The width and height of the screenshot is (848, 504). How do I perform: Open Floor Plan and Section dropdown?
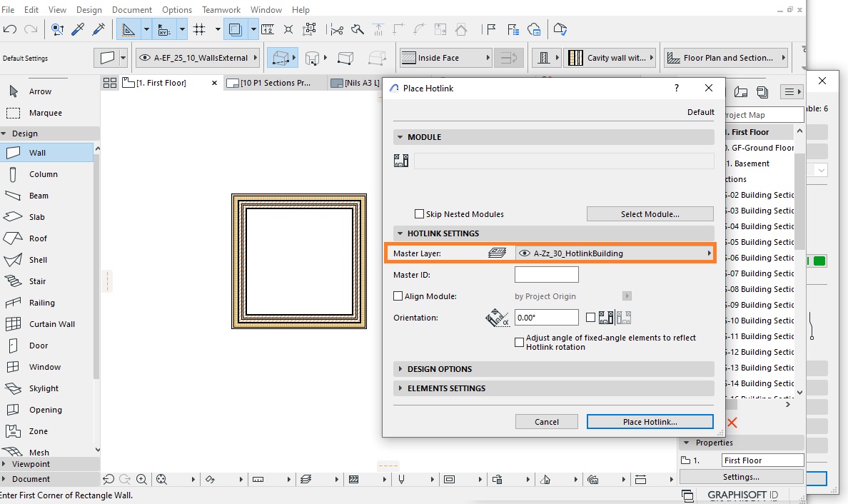tap(726, 58)
